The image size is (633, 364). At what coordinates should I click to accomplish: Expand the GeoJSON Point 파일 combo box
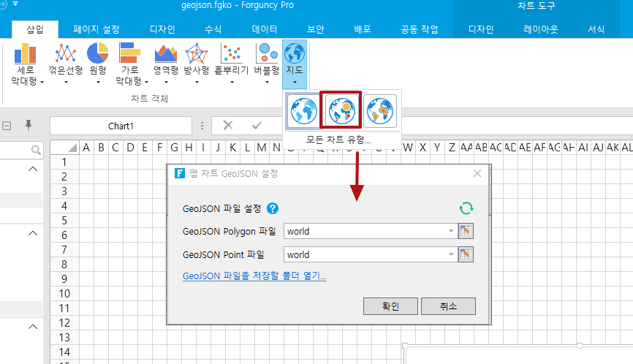tap(450, 255)
